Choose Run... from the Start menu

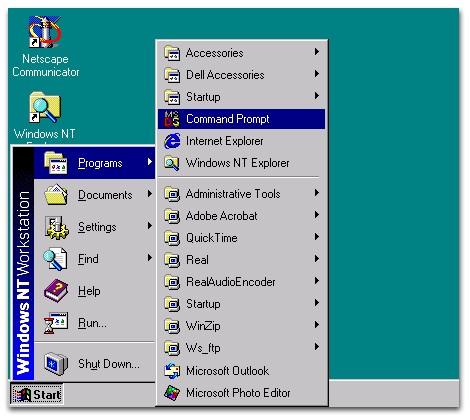pos(95,323)
